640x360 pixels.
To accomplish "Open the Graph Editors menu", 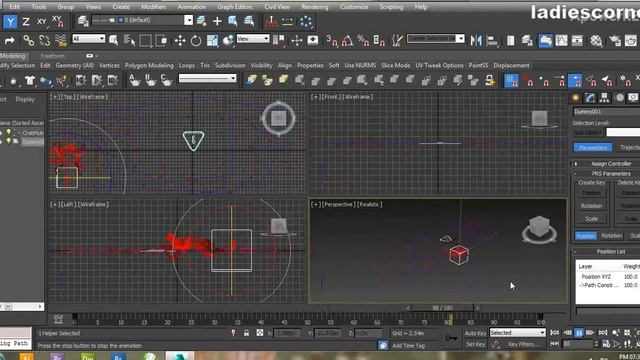I will (x=235, y=7).
